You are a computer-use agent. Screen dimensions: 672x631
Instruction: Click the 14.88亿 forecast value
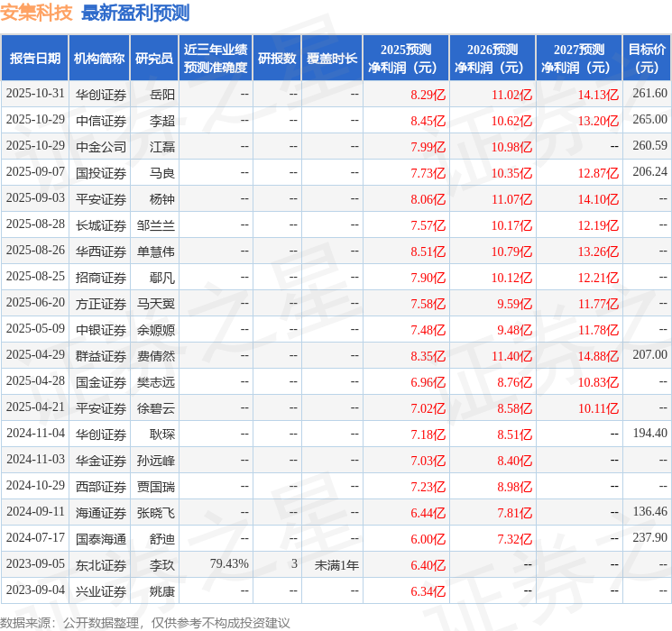point(598,355)
